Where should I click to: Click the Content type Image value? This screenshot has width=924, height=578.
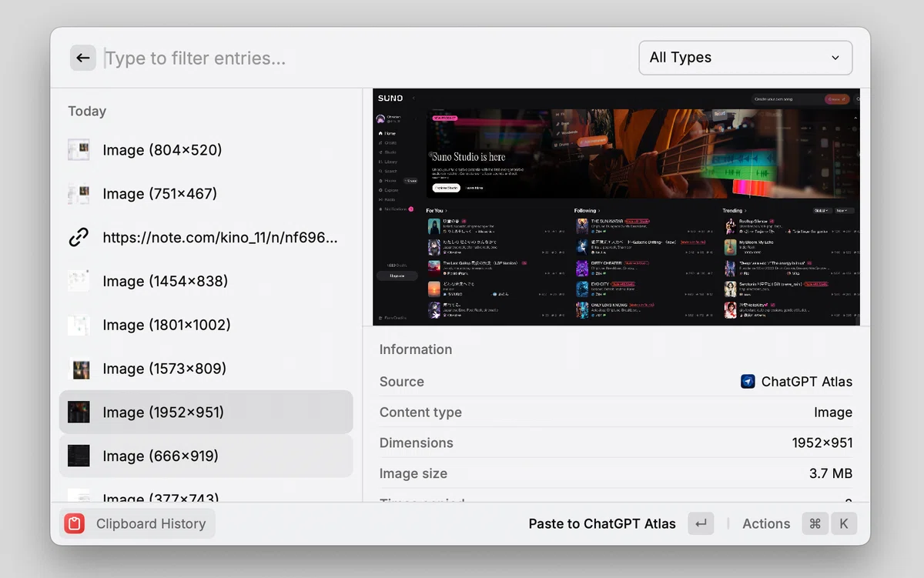833,412
